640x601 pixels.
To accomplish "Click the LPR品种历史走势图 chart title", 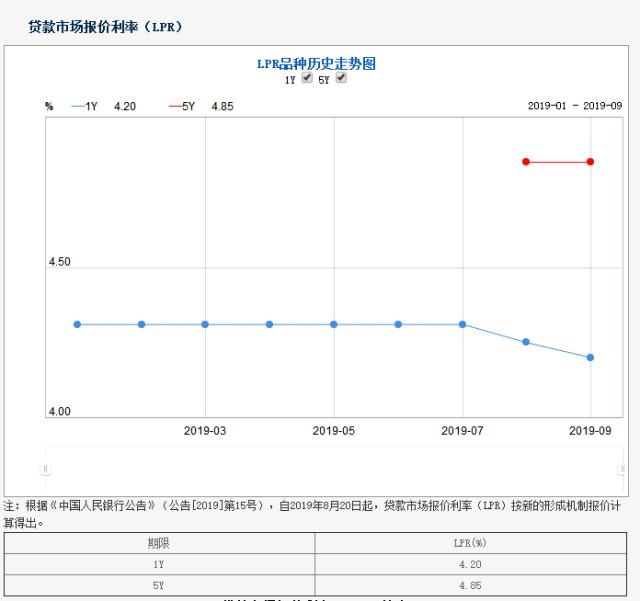I will click(x=316, y=63).
